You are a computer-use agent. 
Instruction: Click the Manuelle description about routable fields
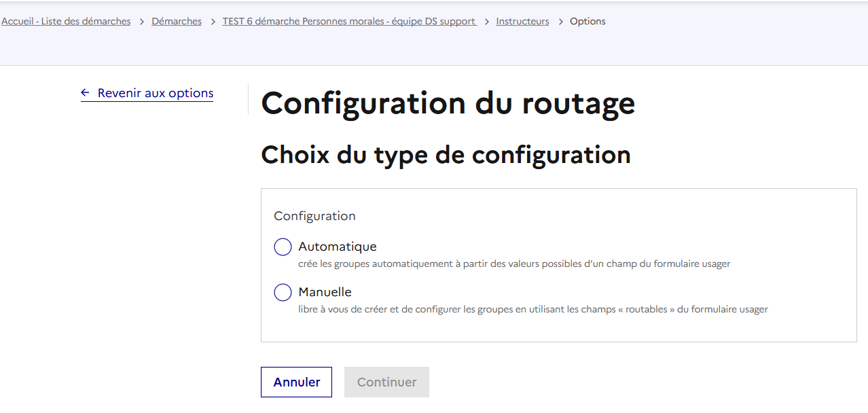pos(532,309)
